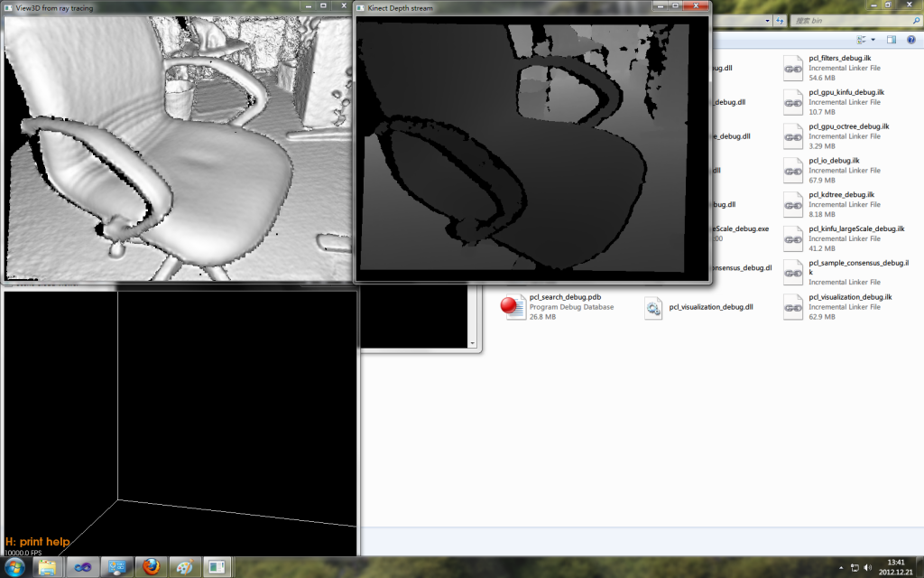Switch to the rightmost taskbar window icon
The width and height of the screenshot is (924, 578).
click(218, 567)
